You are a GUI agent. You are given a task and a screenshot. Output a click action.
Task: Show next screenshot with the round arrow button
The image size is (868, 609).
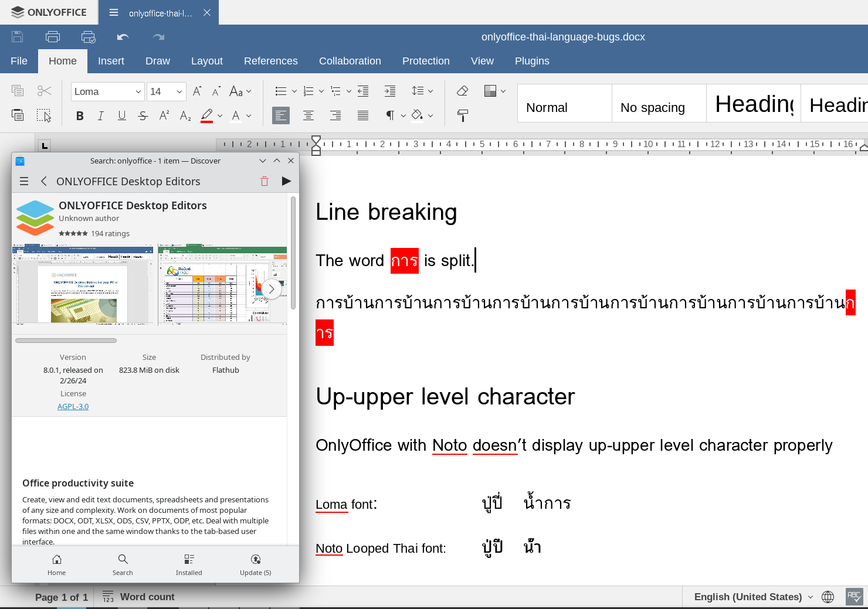(x=271, y=289)
